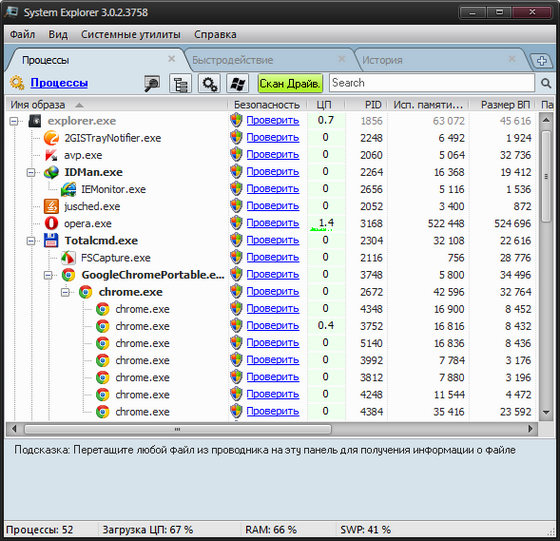The image size is (560, 541).
Task: Click the explorer.exe process icon
Action: point(35,121)
